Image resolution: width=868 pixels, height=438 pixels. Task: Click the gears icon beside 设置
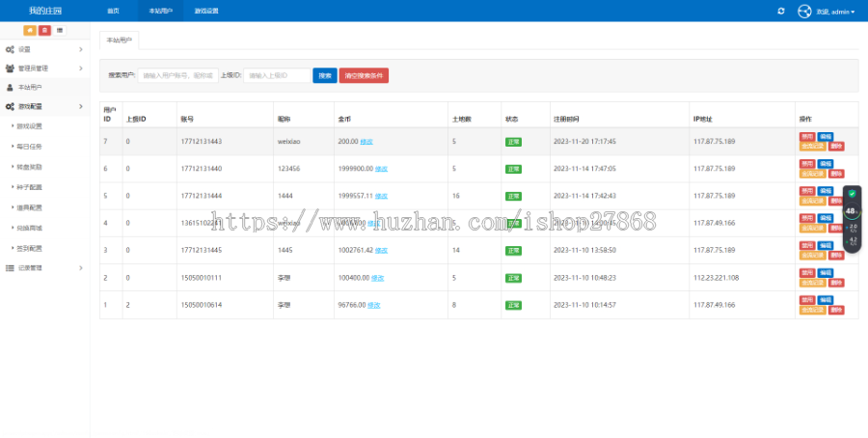pos(10,50)
